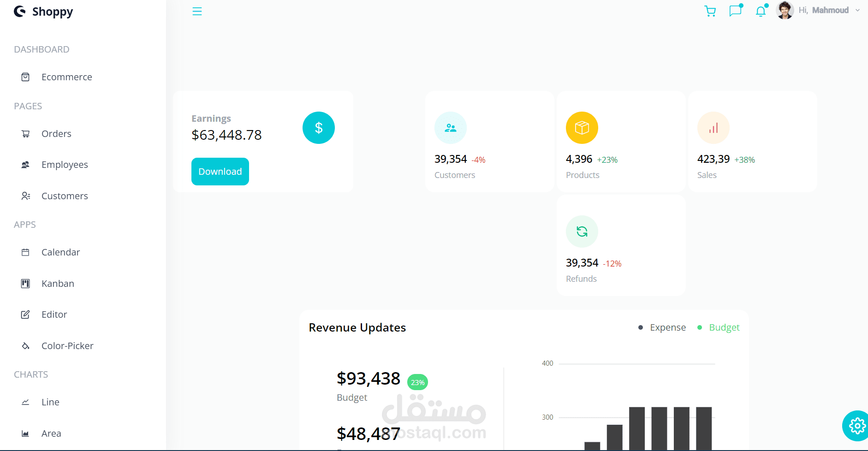Click the Shoppy logo icon

point(20,11)
